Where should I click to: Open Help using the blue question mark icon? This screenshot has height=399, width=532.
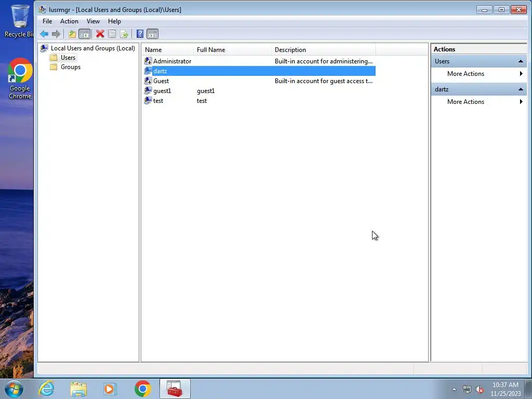tap(140, 34)
